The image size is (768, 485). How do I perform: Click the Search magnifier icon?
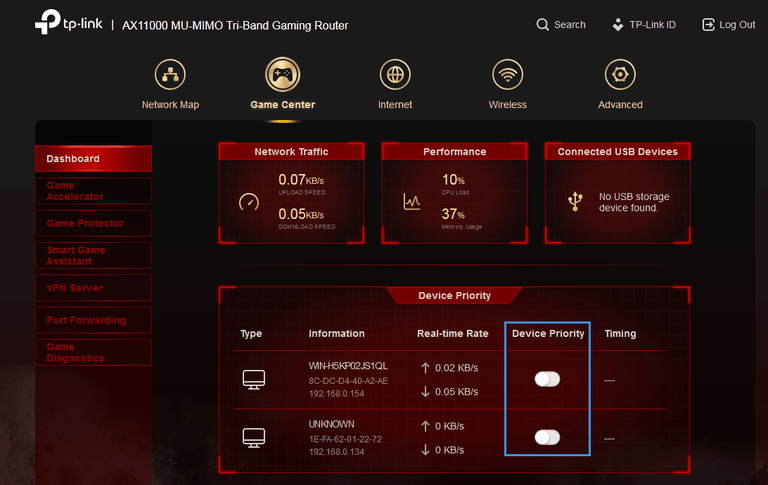point(542,24)
